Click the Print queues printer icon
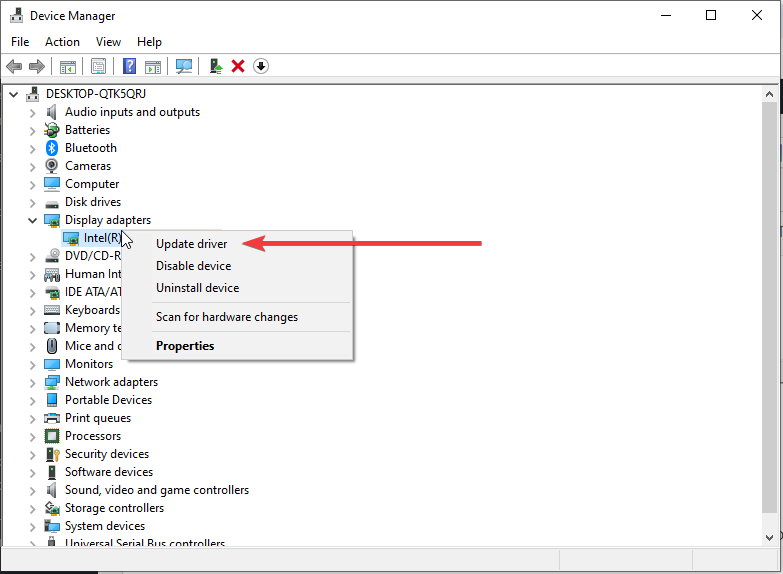 pos(52,418)
